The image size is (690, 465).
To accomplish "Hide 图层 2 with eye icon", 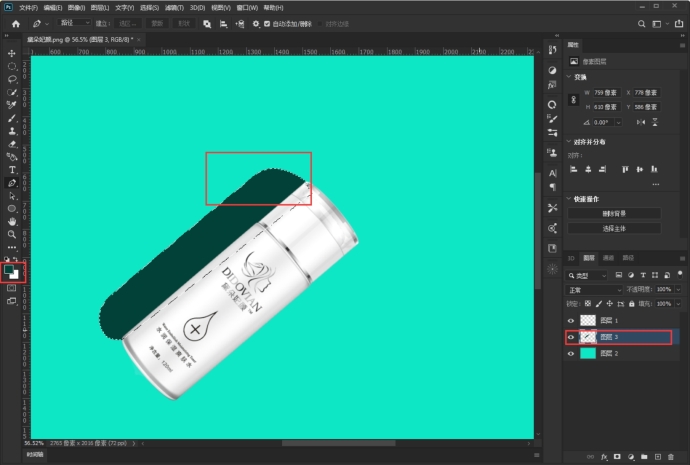I will 571,354.
